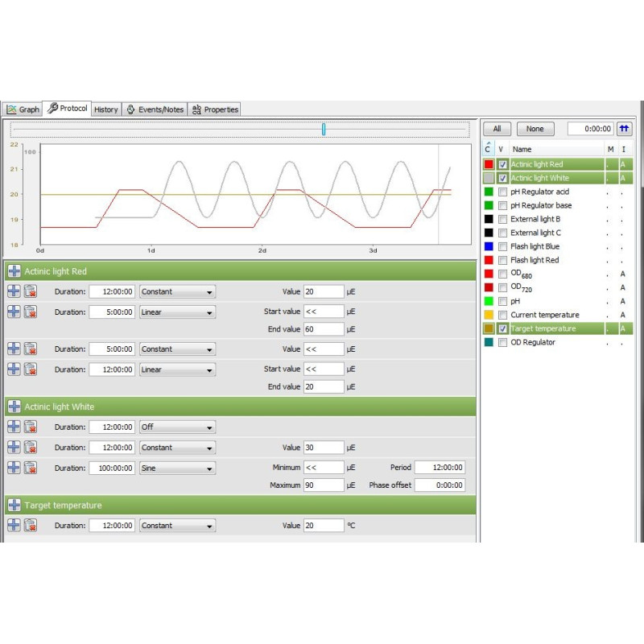Screen dimensions: 644x644
Task: Click the All button
Action: (497, 129)
